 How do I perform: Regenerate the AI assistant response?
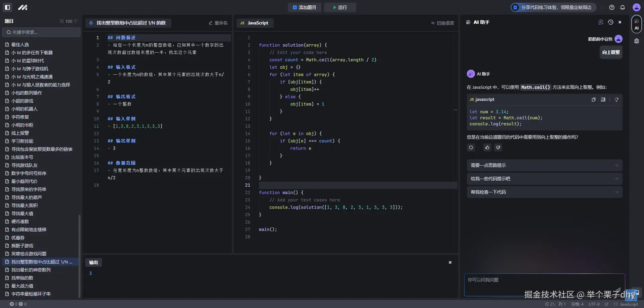pos(471,147)
